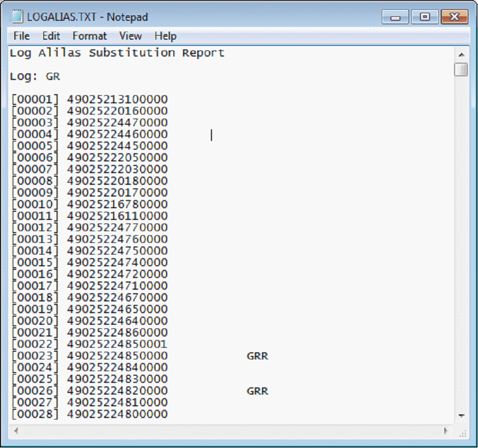The image size is (478, 448).
Task: Open the View menu
Action: [130, 36]
